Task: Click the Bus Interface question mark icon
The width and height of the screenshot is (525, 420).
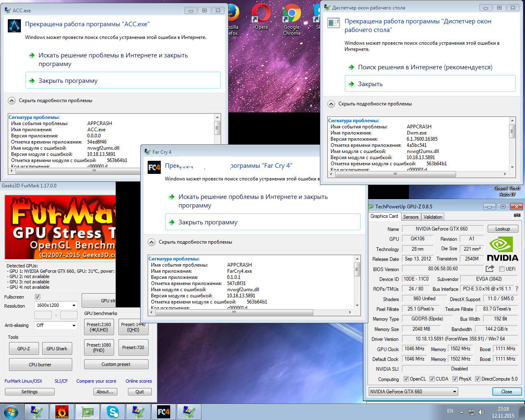Action: pyautogui.click(x=517, y=289)
